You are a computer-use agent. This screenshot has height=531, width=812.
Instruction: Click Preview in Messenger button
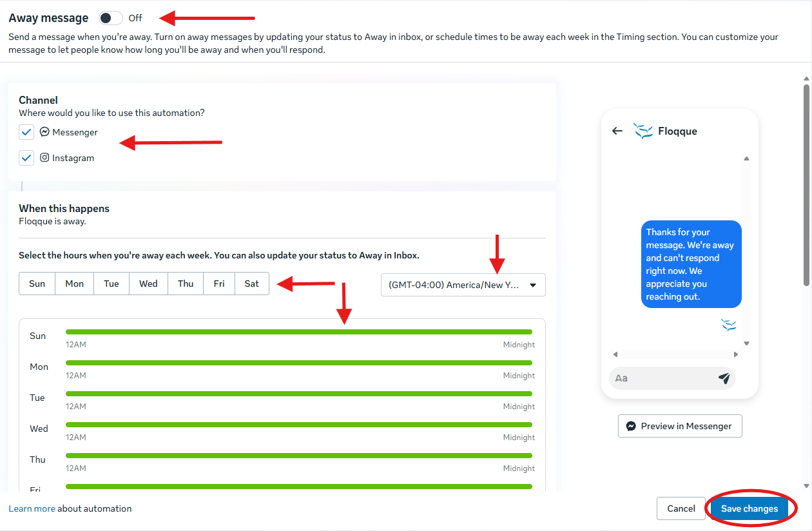tap(680, 426)
